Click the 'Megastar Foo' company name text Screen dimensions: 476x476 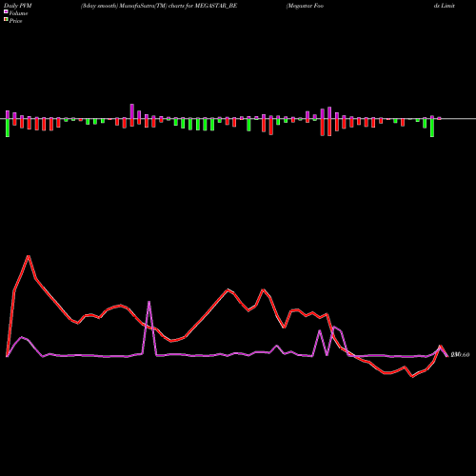pyautogui.click(x=305, y=6)
